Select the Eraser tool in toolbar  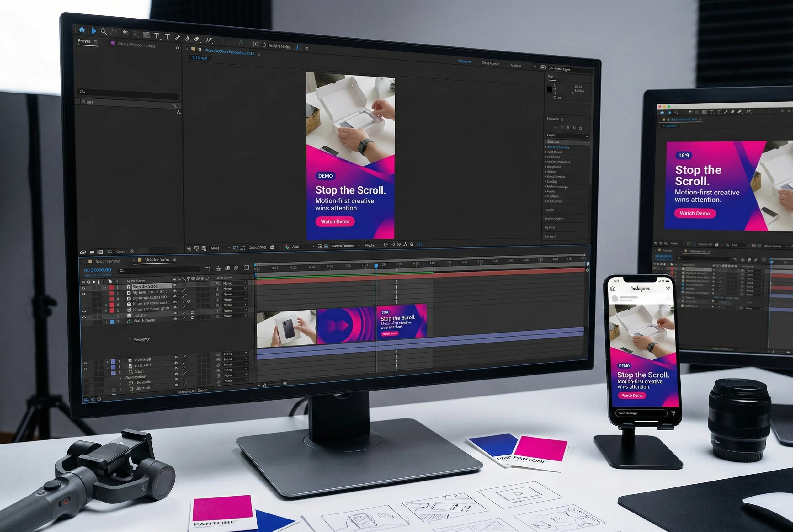pyautogui.click(x=187, y=38)
